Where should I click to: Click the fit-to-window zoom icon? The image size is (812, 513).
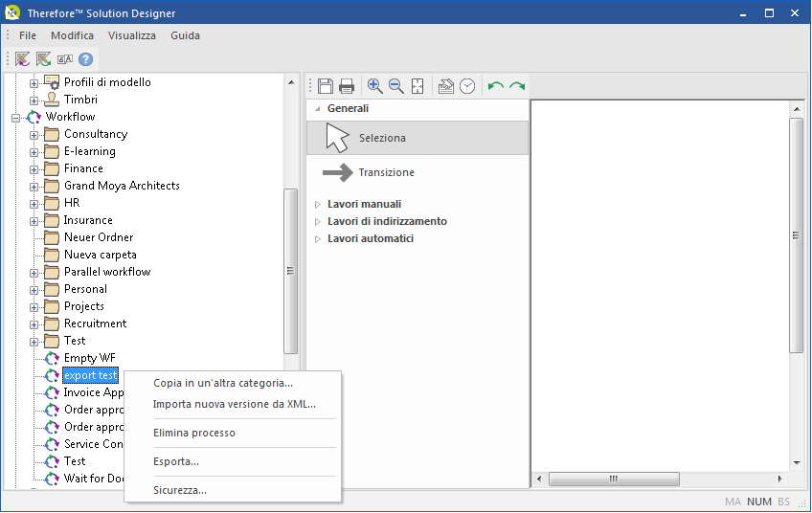coord(417,86)
